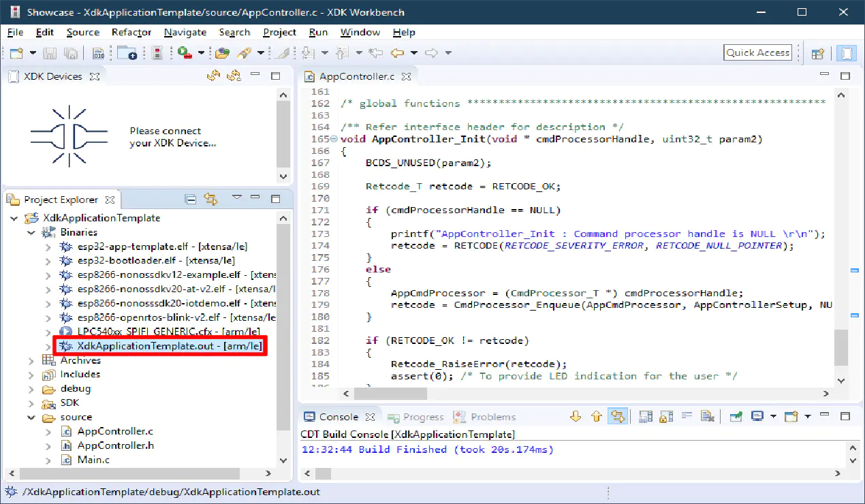Click the editor vertical scrollbar thumb

click(841, 347)
